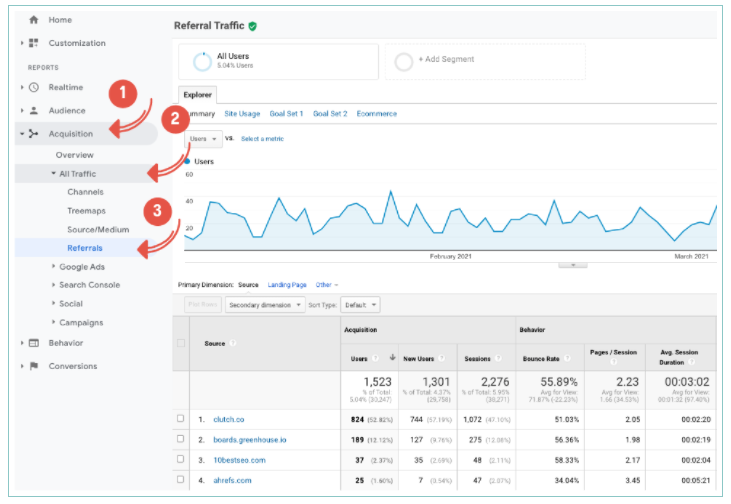The image size is (731, 504).
Task: Click the Home house icon
Action: (x=34, y=20)
